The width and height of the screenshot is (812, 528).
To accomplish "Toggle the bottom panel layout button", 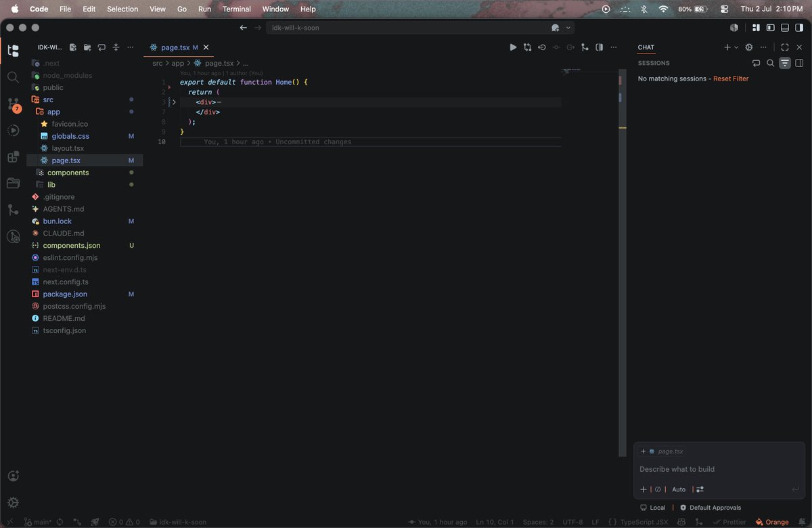I will [785, 28].
